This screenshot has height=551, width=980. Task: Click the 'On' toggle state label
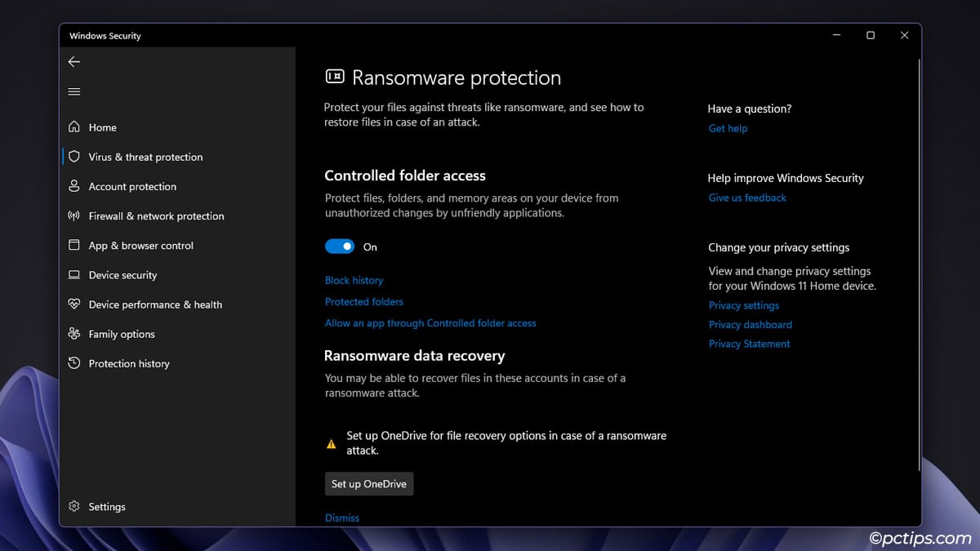370,247
